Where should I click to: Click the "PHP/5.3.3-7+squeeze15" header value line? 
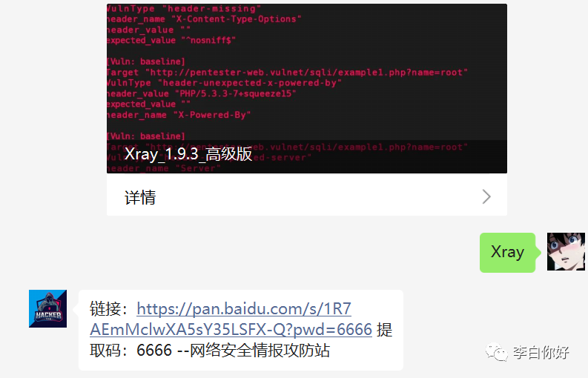pyautogui.click(x=202, y=93)
